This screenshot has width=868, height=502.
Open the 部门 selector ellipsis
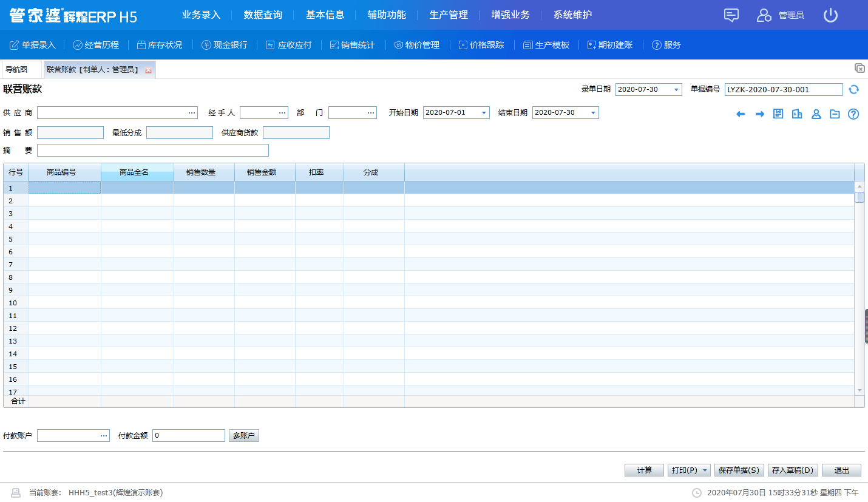(371, 113)
